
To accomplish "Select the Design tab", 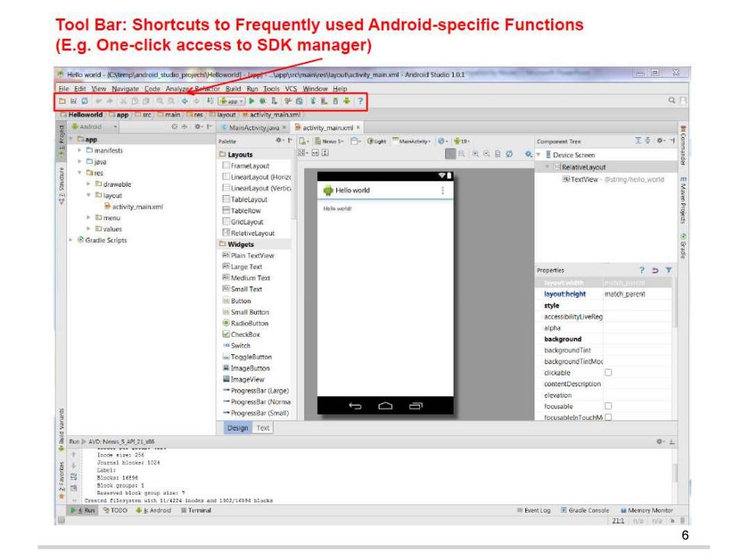I will [x=238, y=427].
